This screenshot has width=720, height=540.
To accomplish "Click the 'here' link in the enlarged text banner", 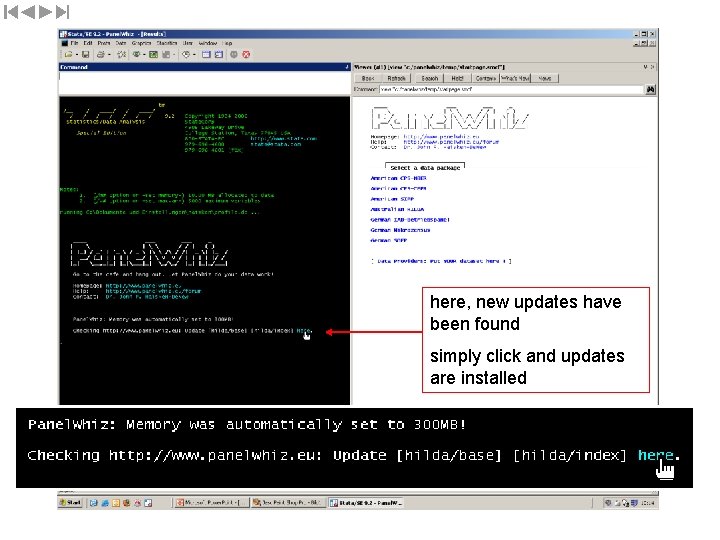I will pyautogui.click(x=656, y=455).
